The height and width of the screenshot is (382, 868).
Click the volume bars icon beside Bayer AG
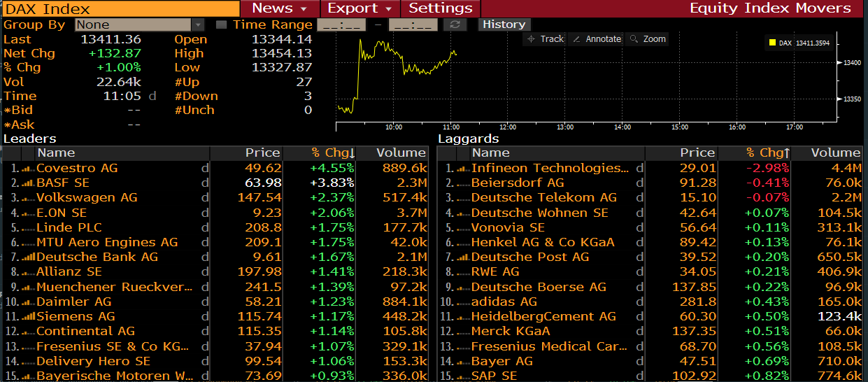(x=463, y=362)
